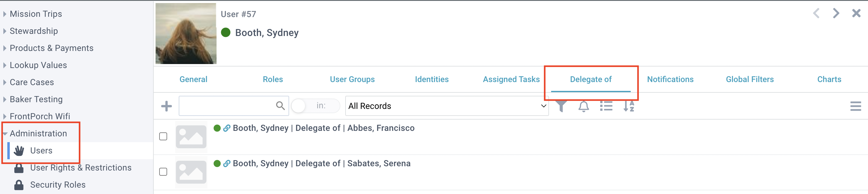Go to next record arrow
This screenshot has width=868, height=194.
pos(836,13)
